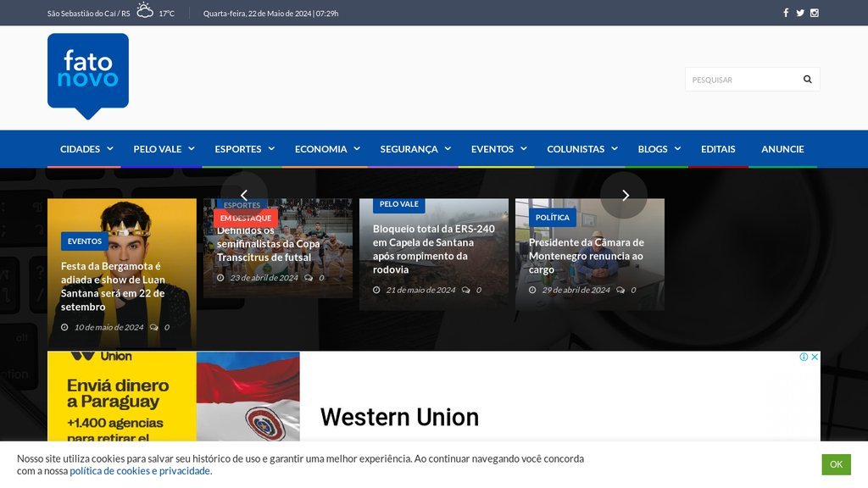This screenshot has width=868, height=488.
Task: Open the Facebook social icon
Action: click(786, 13)
